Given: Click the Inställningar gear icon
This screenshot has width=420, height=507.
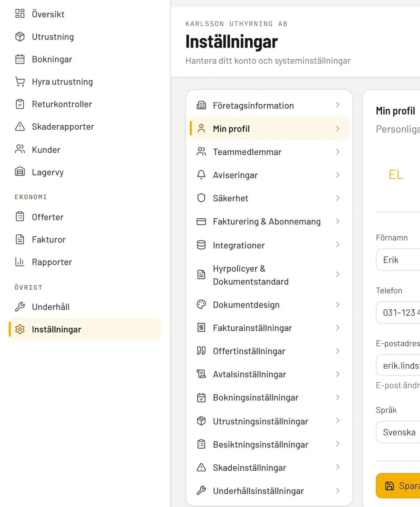Looking at the screenshot, I should point(20,329).
